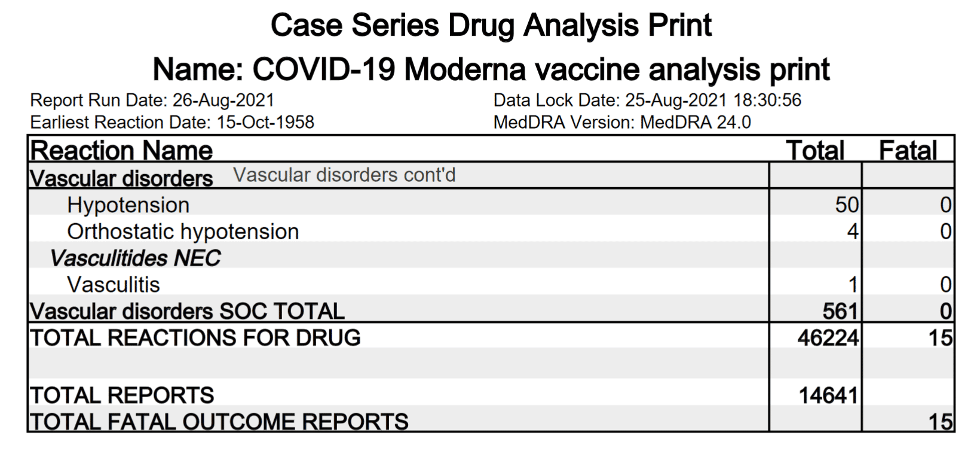Click the Vasculitides NEC group heading
The height and width of the screenshot is (451, 980).
pyautogui.click(x=135, y=258)
